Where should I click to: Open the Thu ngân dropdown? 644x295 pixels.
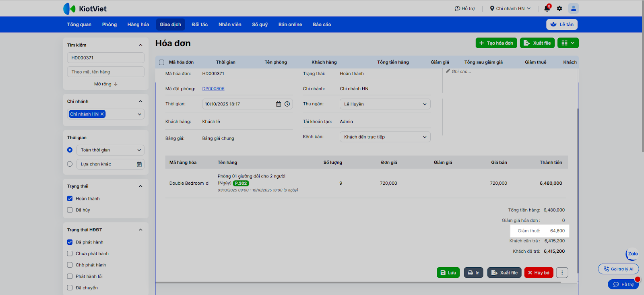point(385,104)
